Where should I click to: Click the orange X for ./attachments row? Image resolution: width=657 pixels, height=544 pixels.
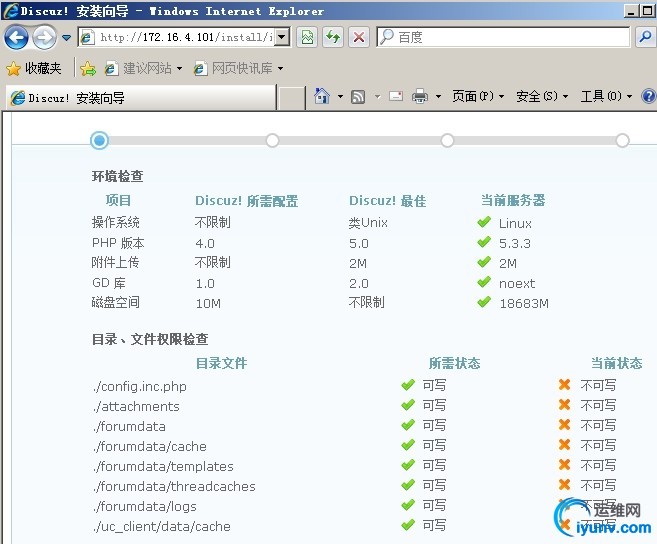[564, 404]
